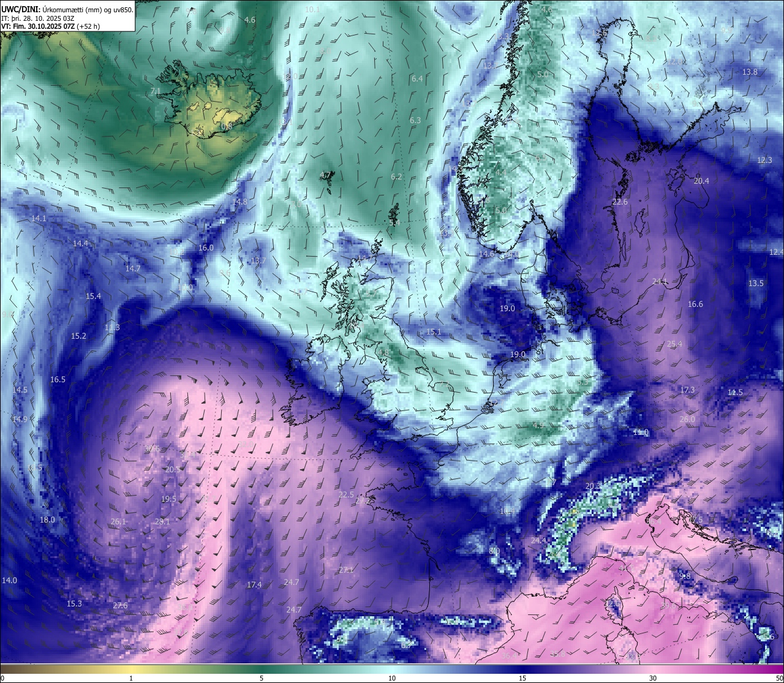Click the '13.8' value at the upper right

tap(750, 72)
